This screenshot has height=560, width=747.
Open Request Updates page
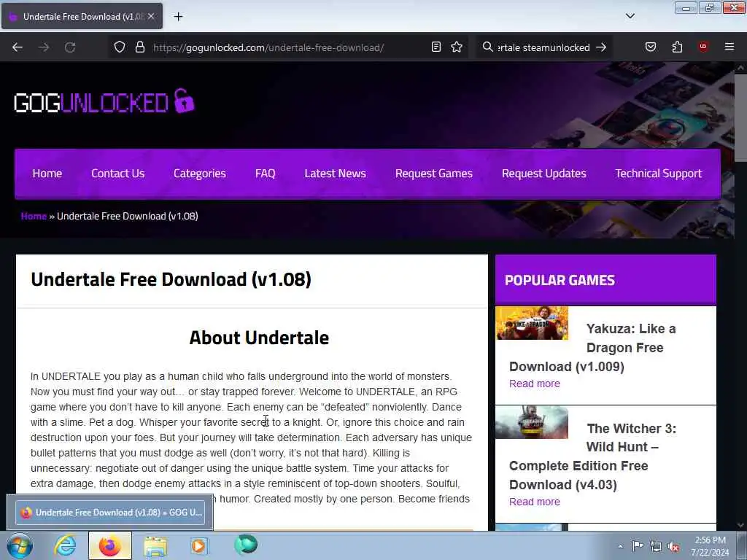[x=543, y=174]
